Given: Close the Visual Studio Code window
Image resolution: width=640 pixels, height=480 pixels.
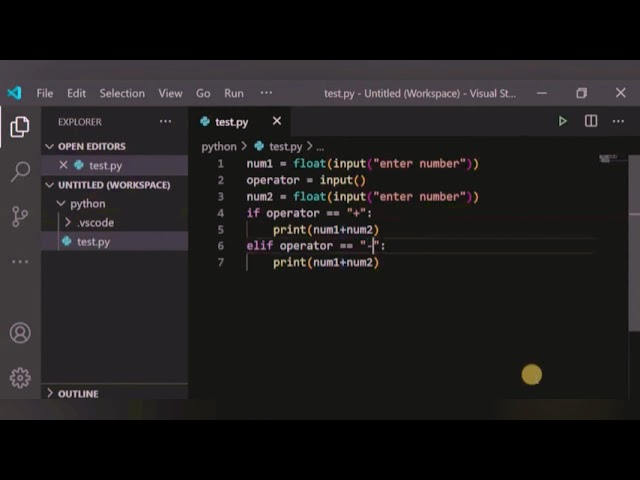Looking at the screenshot, I should pos(620,93).
